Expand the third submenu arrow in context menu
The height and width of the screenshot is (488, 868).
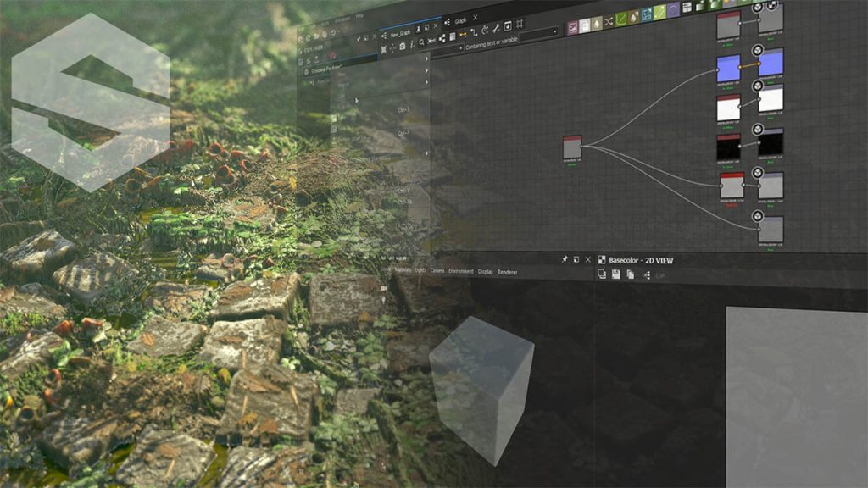427,82
